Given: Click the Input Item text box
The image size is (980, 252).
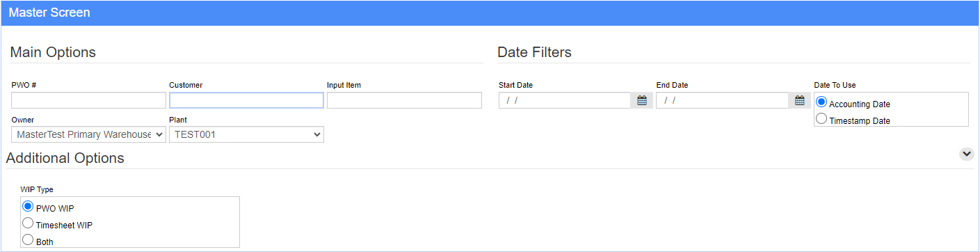Looking at the screenshot, I should [x=404, y=100].
